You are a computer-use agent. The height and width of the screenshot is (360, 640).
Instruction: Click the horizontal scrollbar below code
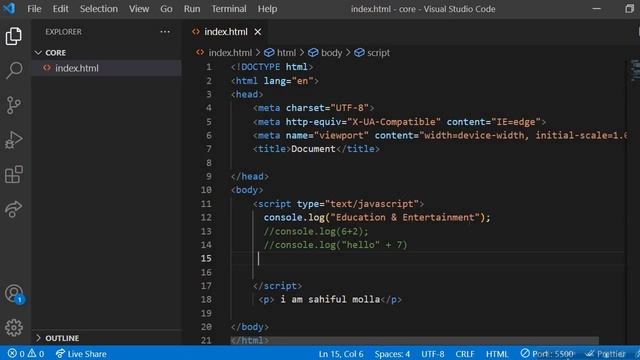[x=414, y=340]
